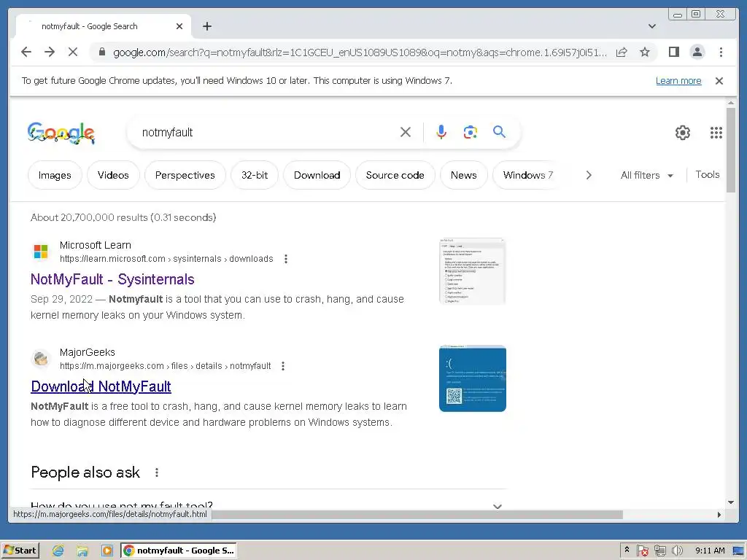
Task: Click the learn.microsoft.com breadcrumb URL
Action: [166, 259]
